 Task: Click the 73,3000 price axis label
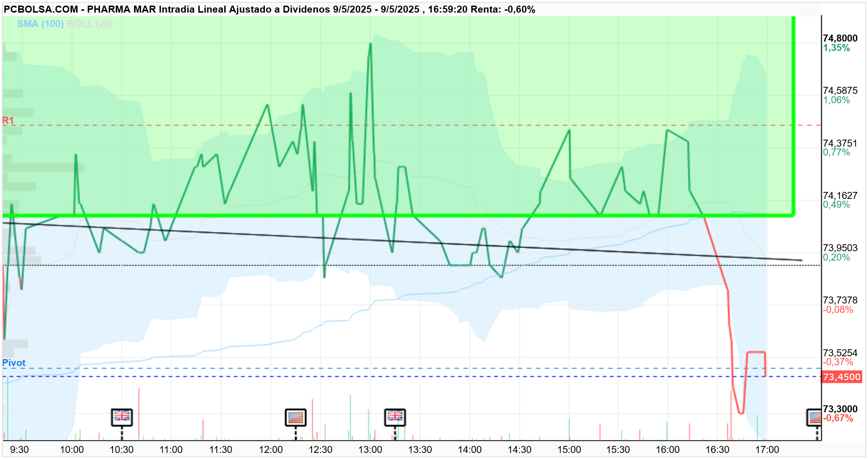[x=840, y=409]
